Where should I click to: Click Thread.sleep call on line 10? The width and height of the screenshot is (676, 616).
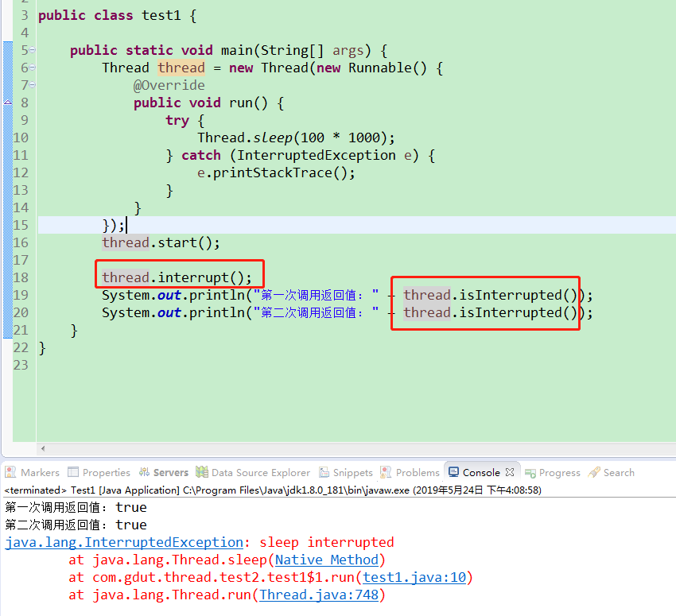296,138
